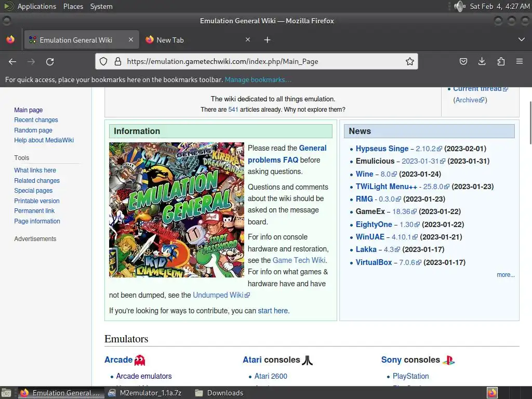Click the Emulation General collage image

tap(177, 210)
